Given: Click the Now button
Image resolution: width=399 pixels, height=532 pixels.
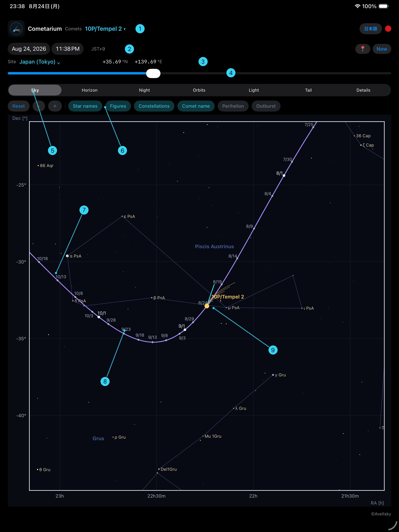Looking at the screenshot, I should pos(382,49).
